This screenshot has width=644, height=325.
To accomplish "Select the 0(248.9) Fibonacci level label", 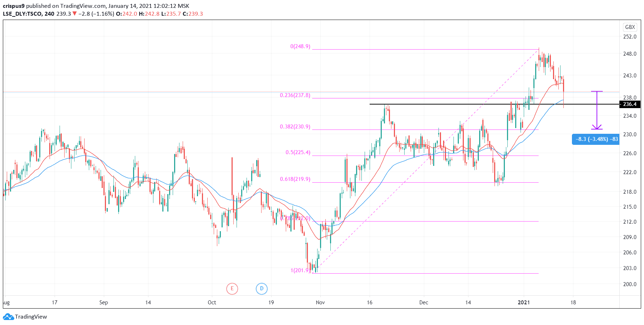I will [300, 46].
